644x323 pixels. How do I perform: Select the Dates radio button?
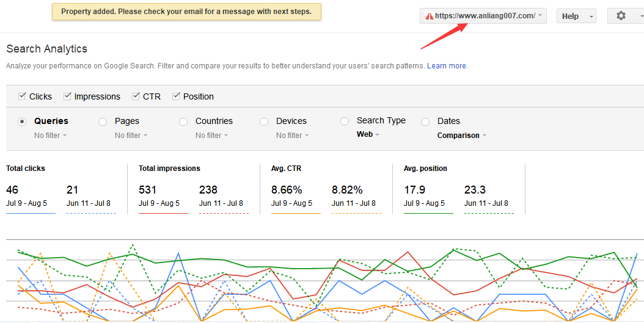(425, 122)
